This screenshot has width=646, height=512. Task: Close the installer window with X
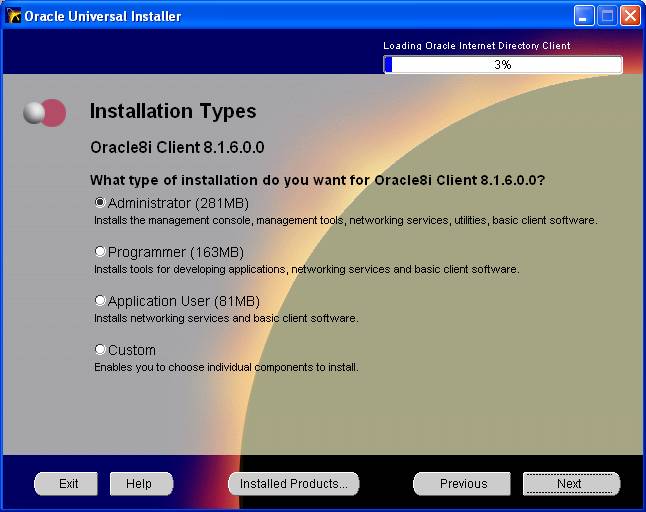(x=630, y=16)
